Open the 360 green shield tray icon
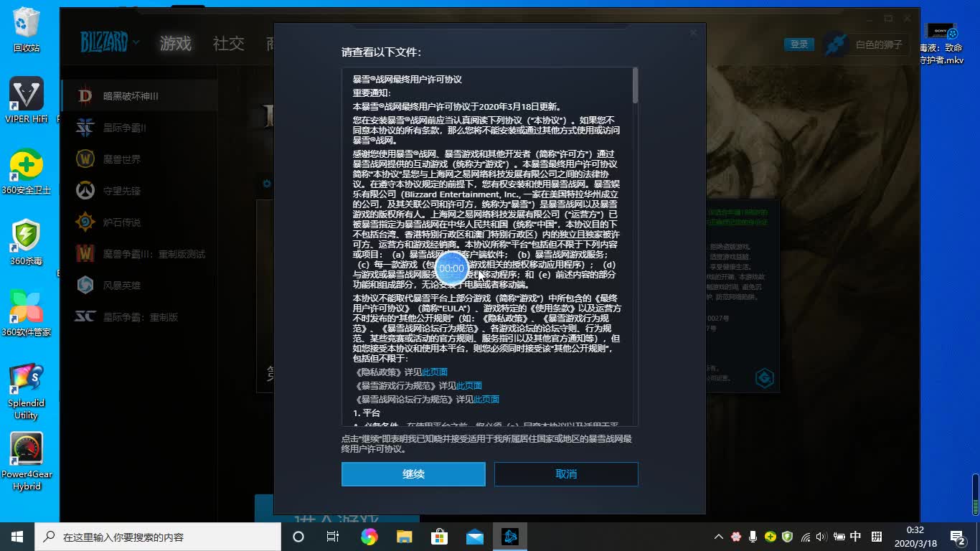980x551 pixels. coord(787,537)
